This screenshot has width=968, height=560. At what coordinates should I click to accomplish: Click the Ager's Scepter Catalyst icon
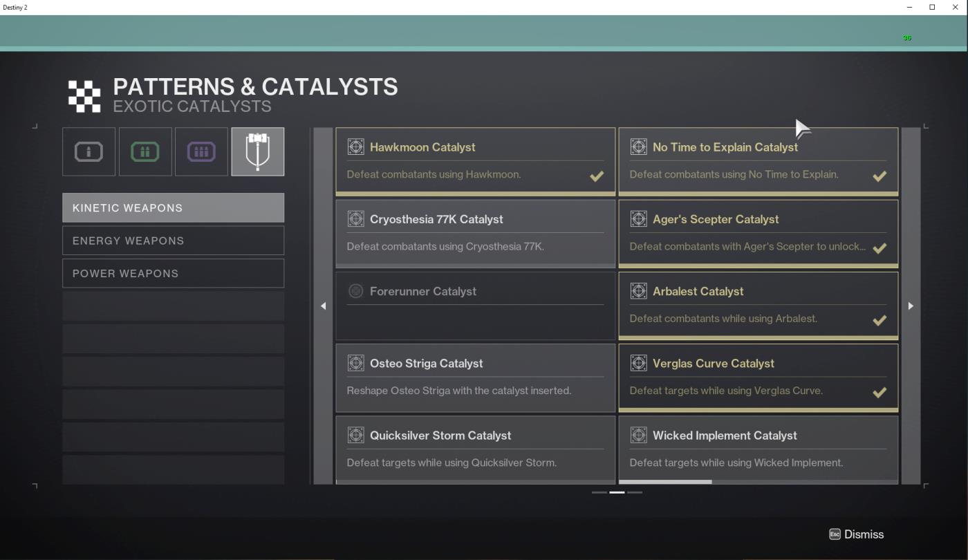point(638,219)
